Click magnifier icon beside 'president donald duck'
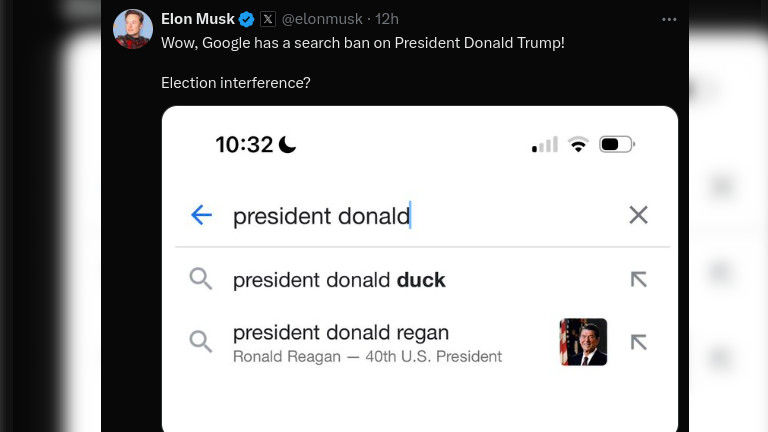The image size is (768, 432). point(201,280)
